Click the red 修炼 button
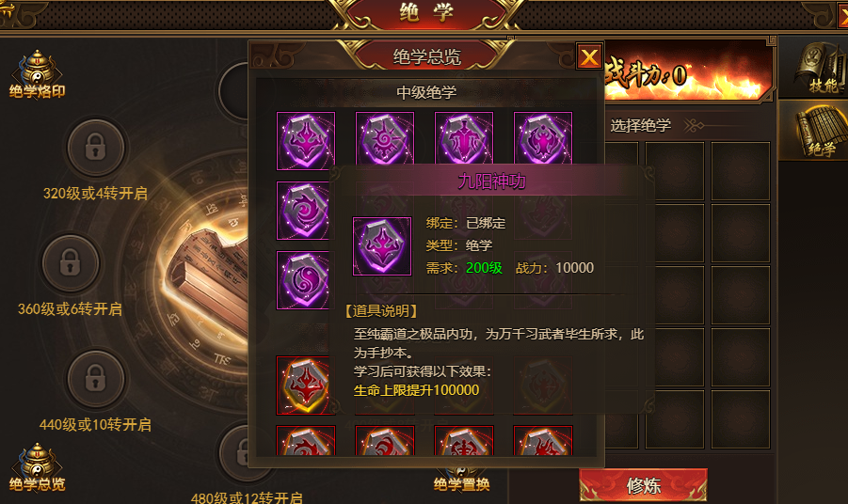 pos(643,485)
